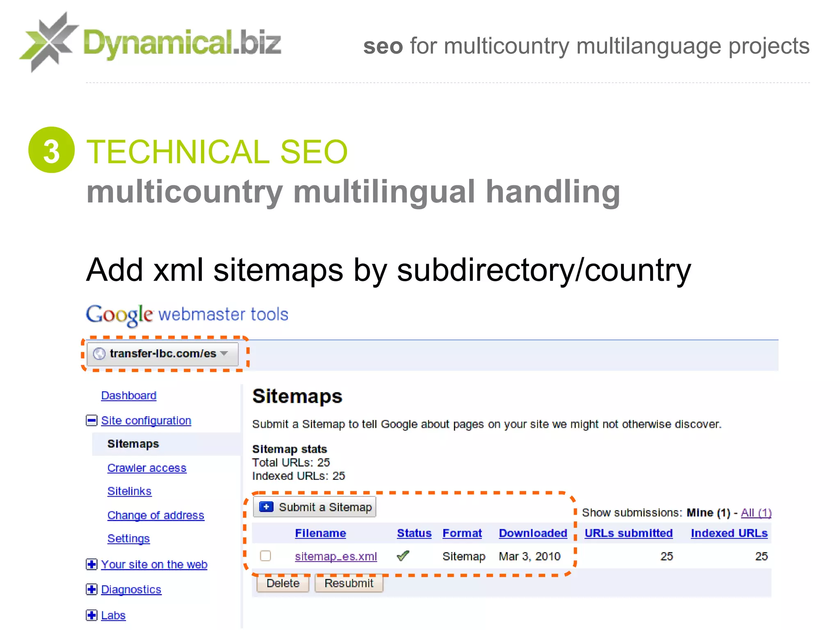Click the 'Sitemaps' page heading
The width and height of the screenshot is (840, 630).
point(297,396)
